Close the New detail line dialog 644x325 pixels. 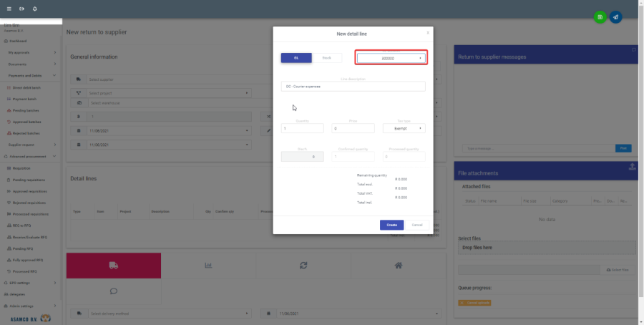[428, 32]
